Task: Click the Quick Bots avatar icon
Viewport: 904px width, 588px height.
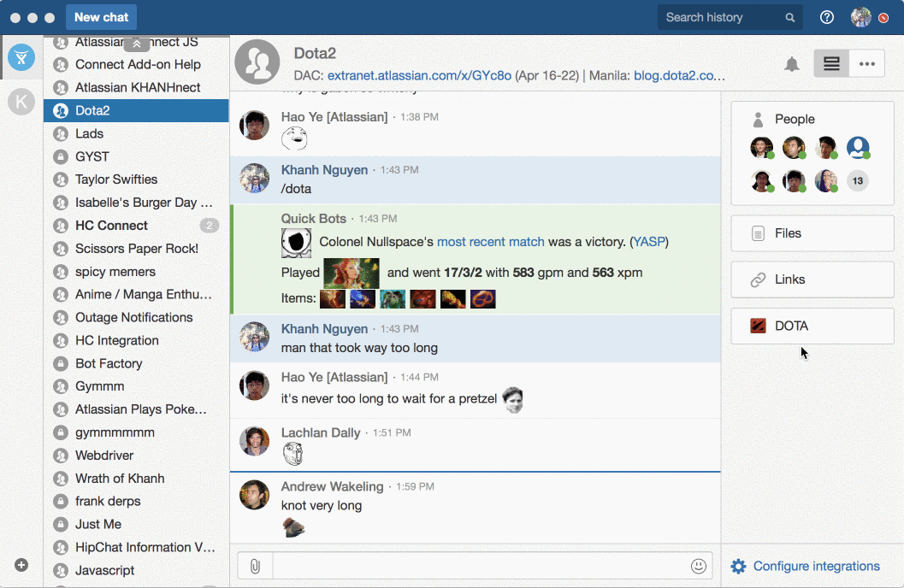Action: click(x=296, y=243)
